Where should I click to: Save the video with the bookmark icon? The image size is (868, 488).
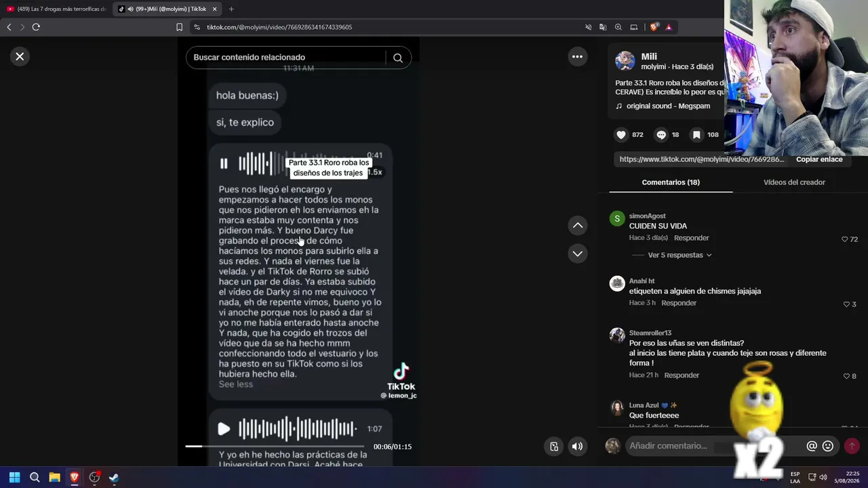696,135
